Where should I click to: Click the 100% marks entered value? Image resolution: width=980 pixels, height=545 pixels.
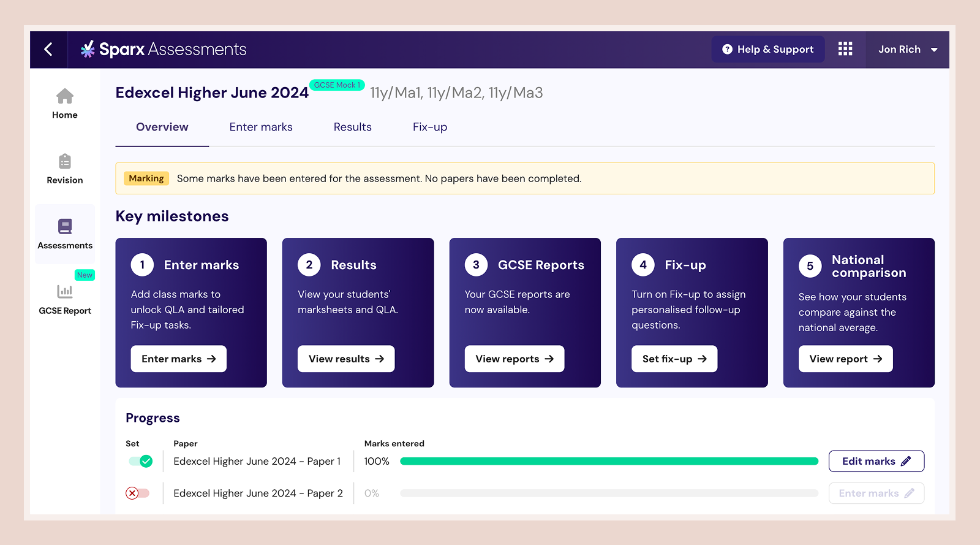[x=377, y=461]
